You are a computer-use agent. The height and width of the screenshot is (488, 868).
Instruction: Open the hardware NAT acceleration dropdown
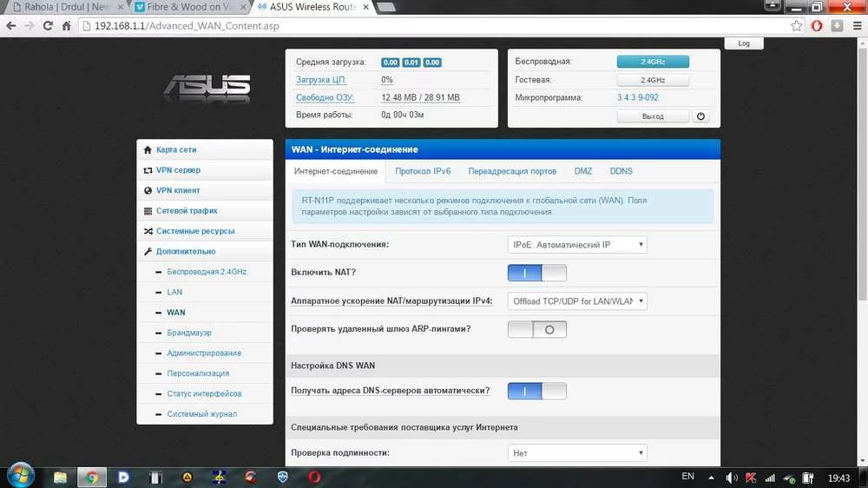point(577,301)
